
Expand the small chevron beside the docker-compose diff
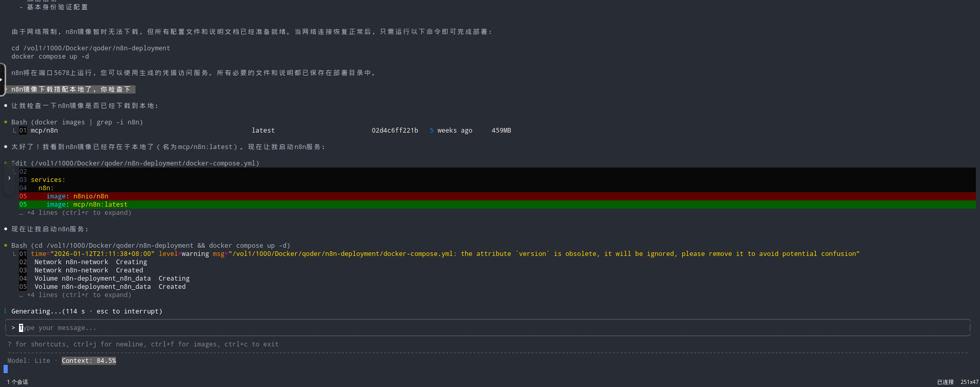tap(9, 178)
